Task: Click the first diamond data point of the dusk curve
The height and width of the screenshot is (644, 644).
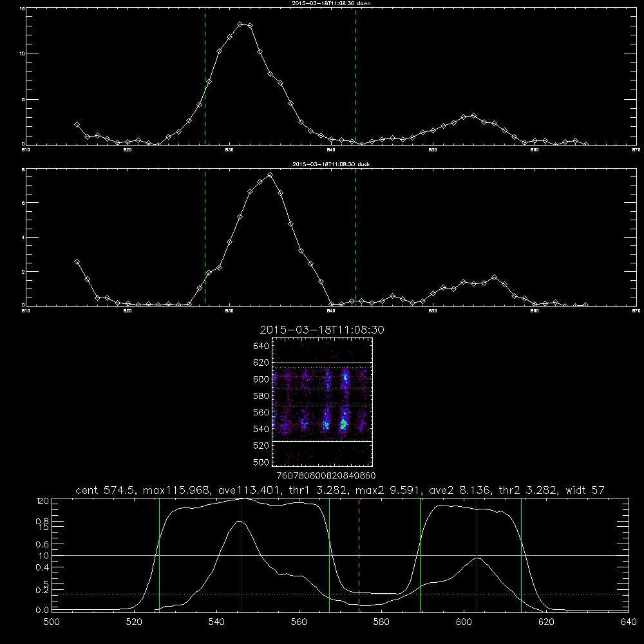Action: point(77,261)
